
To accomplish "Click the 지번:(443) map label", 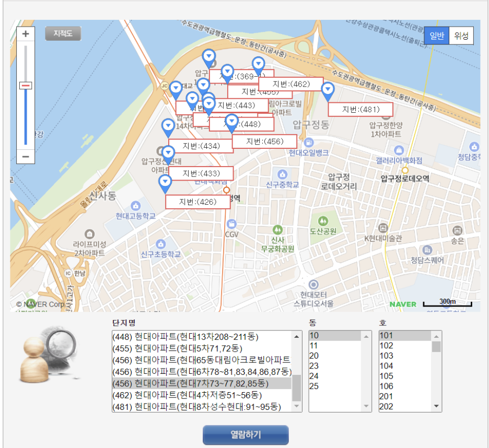I will [x=236, y=105].
